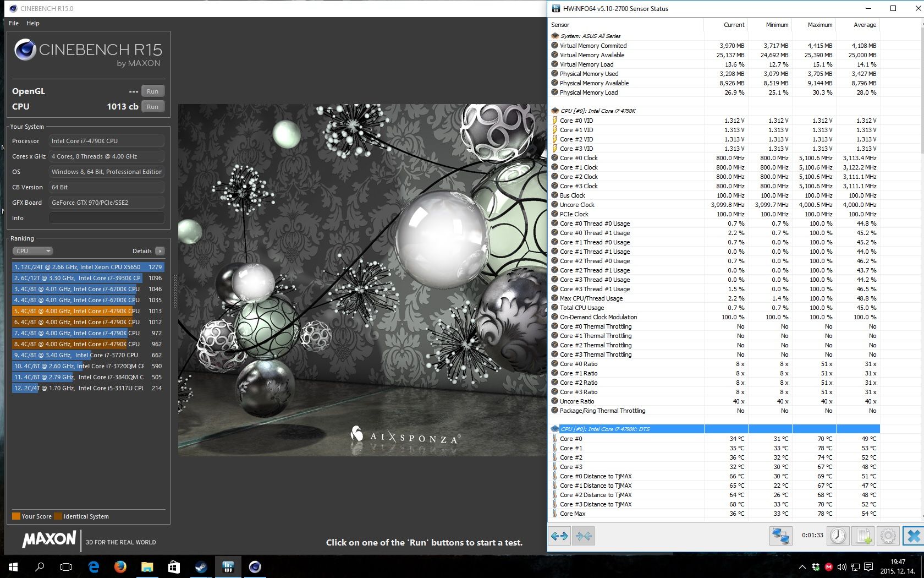
Task: Open taskbar Search magnifier
Action: (x=40, y=566)
